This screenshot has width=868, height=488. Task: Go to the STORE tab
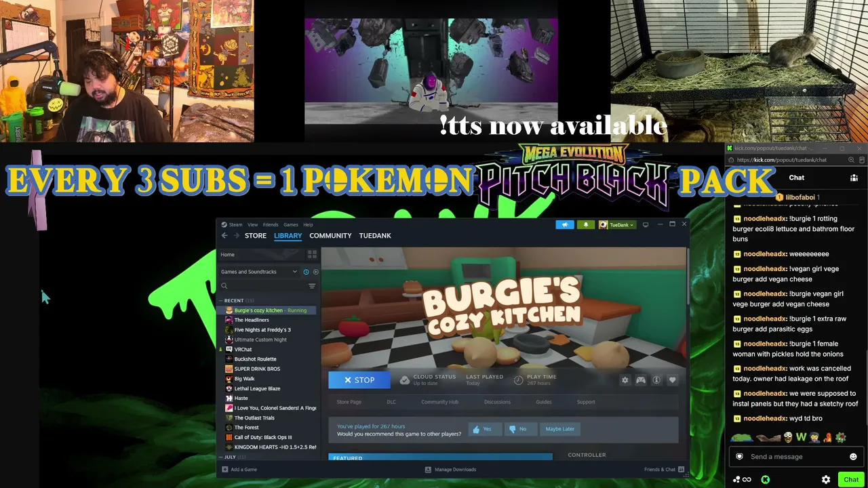click(256, 236)
